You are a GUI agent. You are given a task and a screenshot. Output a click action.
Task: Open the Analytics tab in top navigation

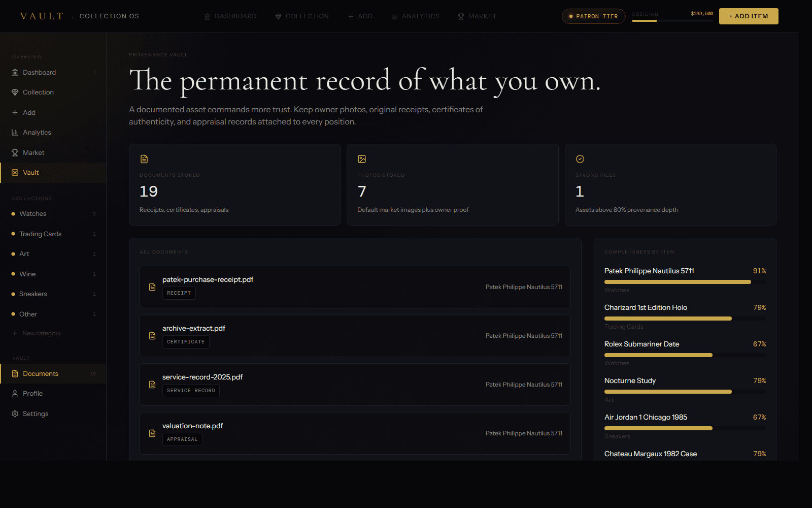point(415,16)
